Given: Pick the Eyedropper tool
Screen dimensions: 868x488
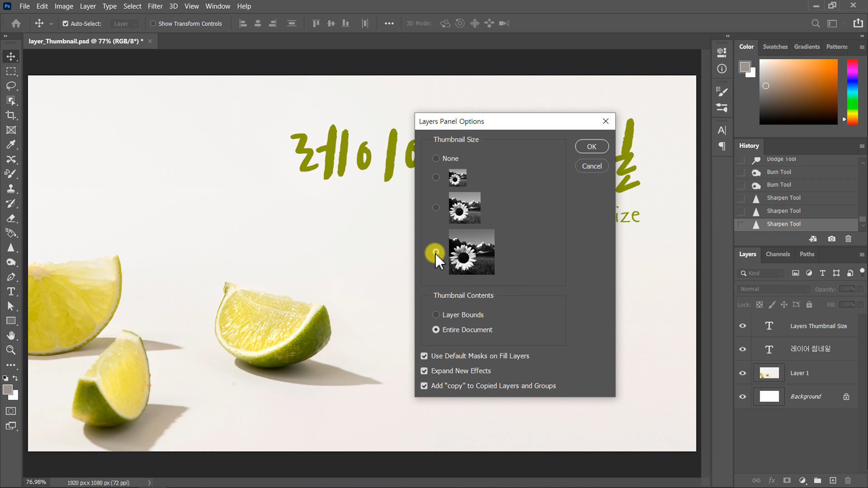Looking at the screenshot, I should click(11, 145).
